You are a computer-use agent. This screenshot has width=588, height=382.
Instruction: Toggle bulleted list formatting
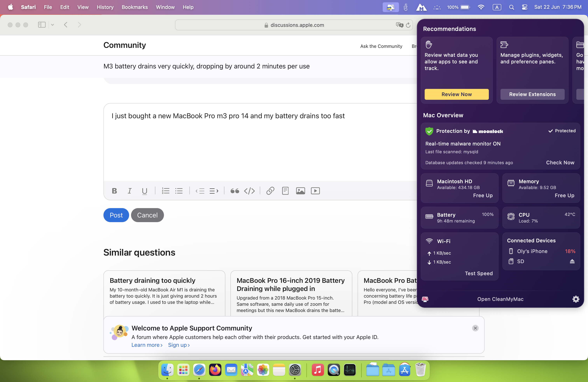179,191
